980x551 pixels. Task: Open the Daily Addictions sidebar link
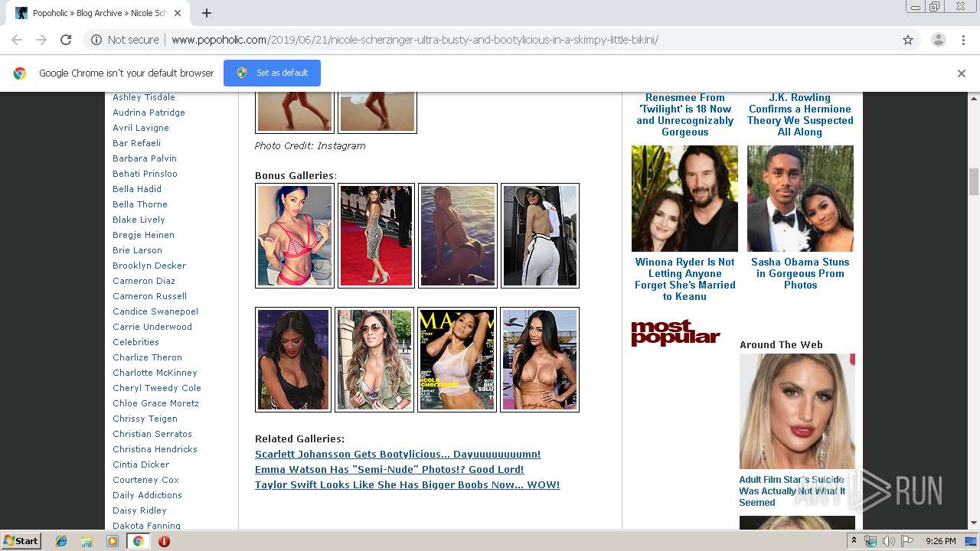tap(147, 495)
